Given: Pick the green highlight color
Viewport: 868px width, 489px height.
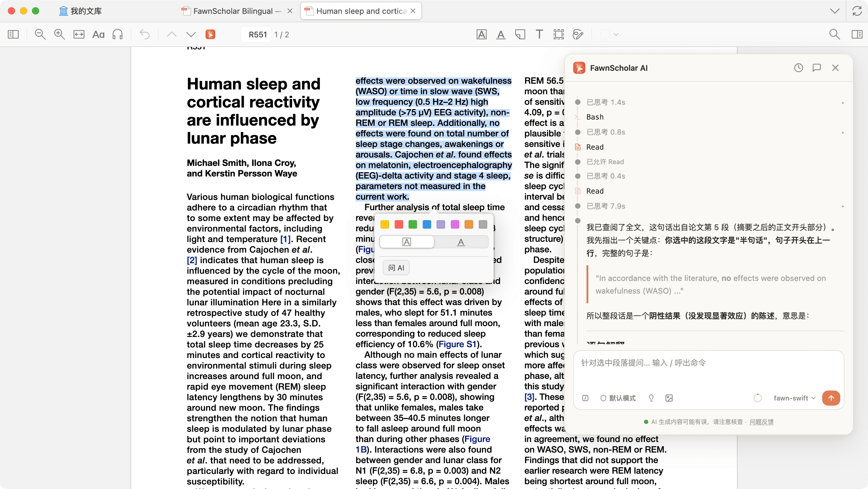Looking at the screenshot, I should 412,224.
